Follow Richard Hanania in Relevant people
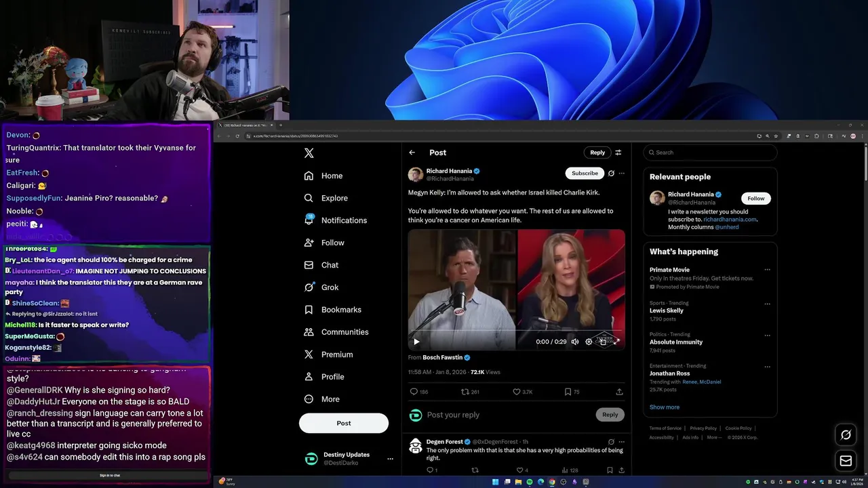This screenshot has width=868, height=488. coord(755,199)
